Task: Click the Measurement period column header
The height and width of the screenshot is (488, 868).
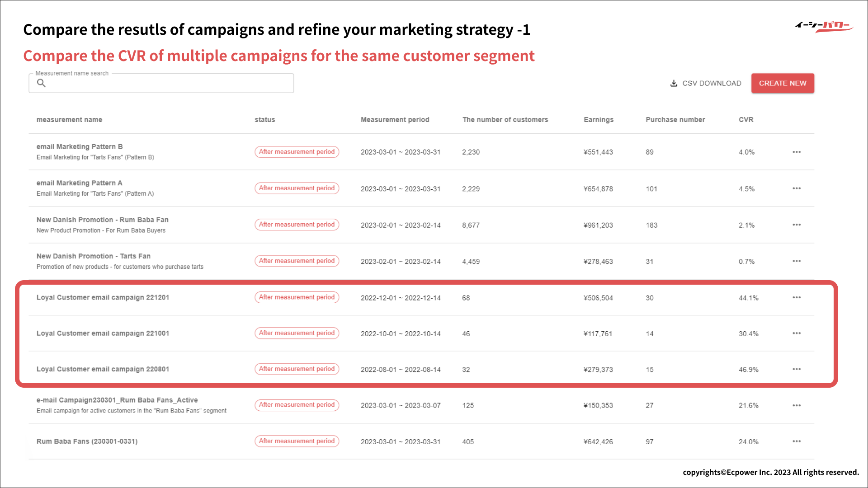Action: tap(395, 120)
